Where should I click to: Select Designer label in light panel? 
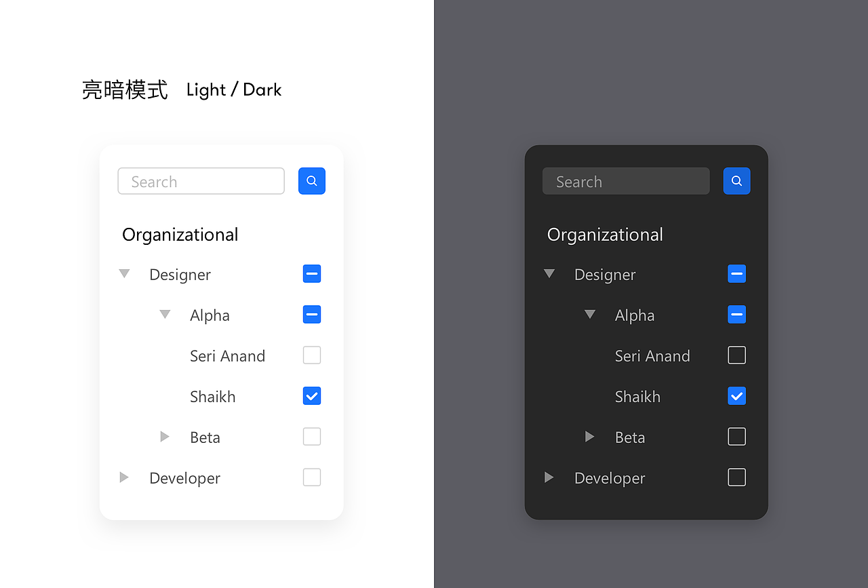tap(180, 275)
